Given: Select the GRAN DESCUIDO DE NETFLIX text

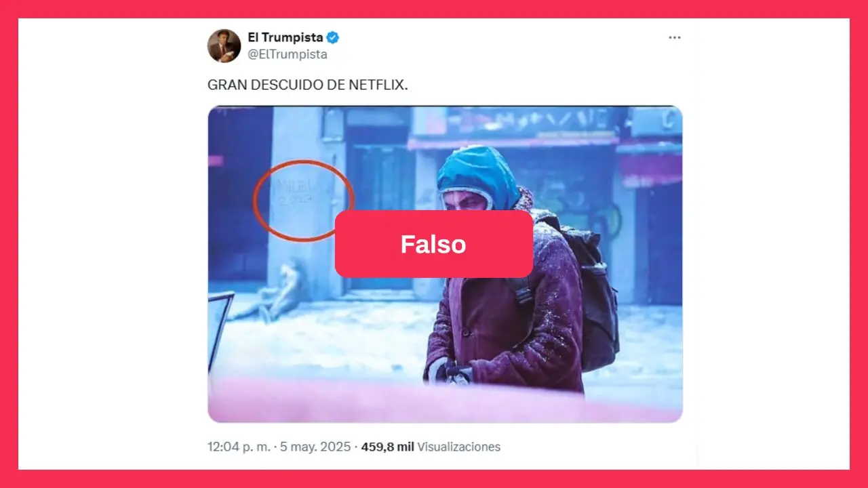Looking at the screenshot, I should [x=308, y=86].
